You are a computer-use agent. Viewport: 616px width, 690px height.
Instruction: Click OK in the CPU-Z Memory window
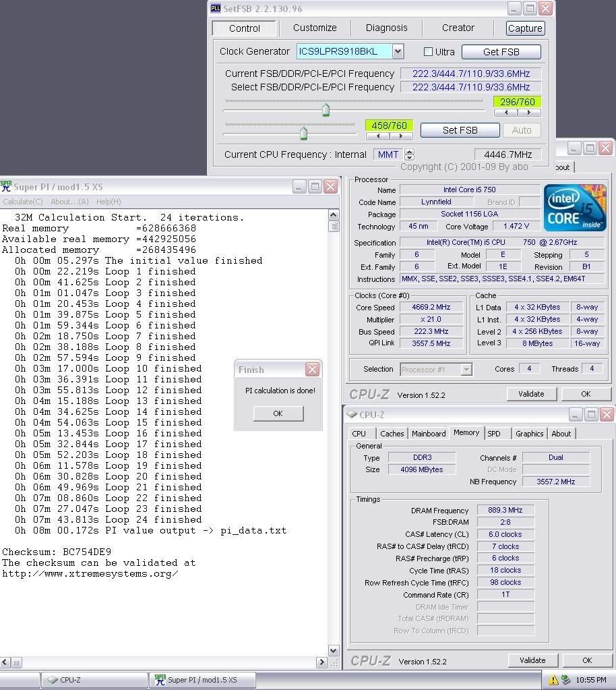587,660
